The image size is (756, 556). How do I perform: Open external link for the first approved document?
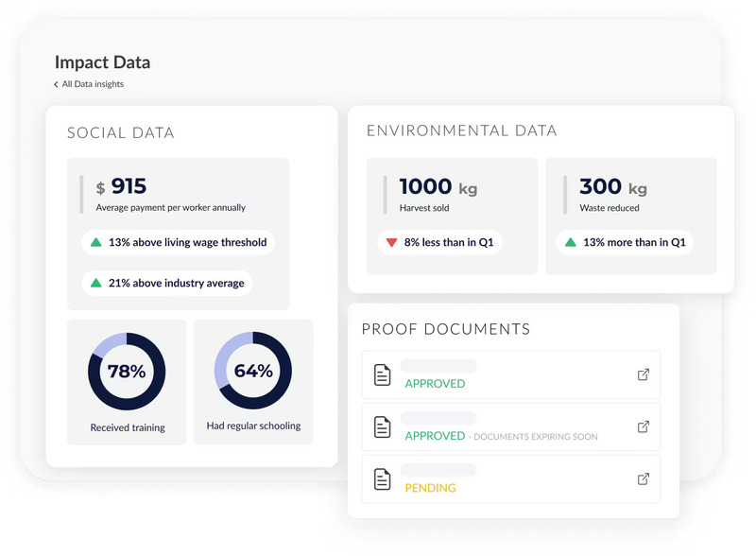point(643,374)
